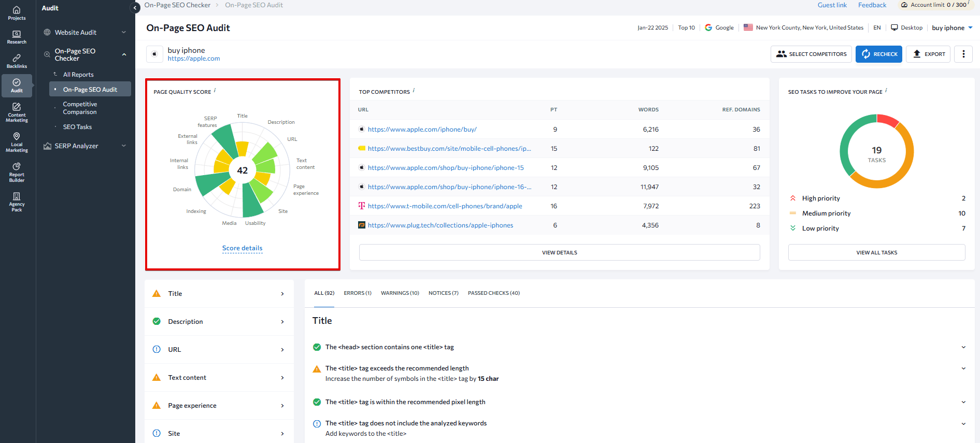Expand 'head section contains one title tag' check

[x=963, y=347]
